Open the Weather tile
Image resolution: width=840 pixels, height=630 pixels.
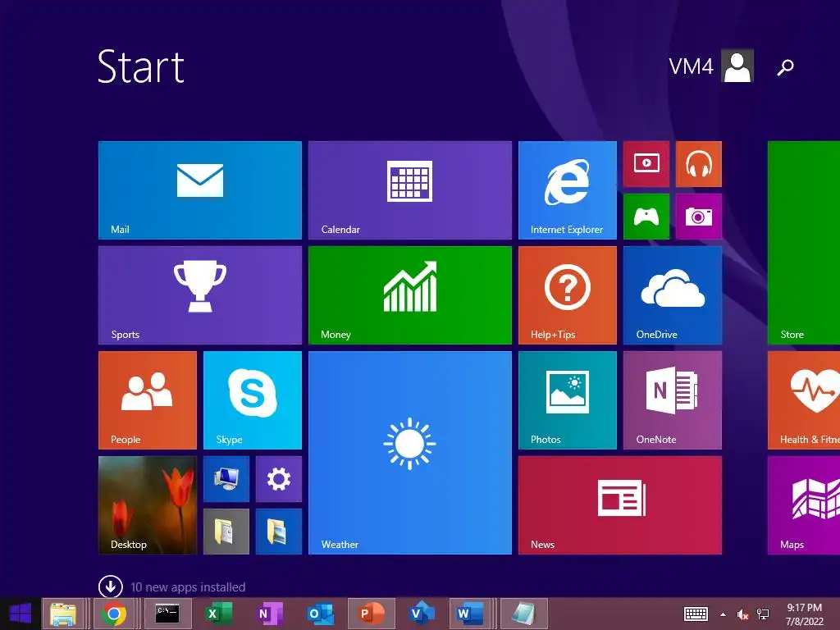click(410, 453)
